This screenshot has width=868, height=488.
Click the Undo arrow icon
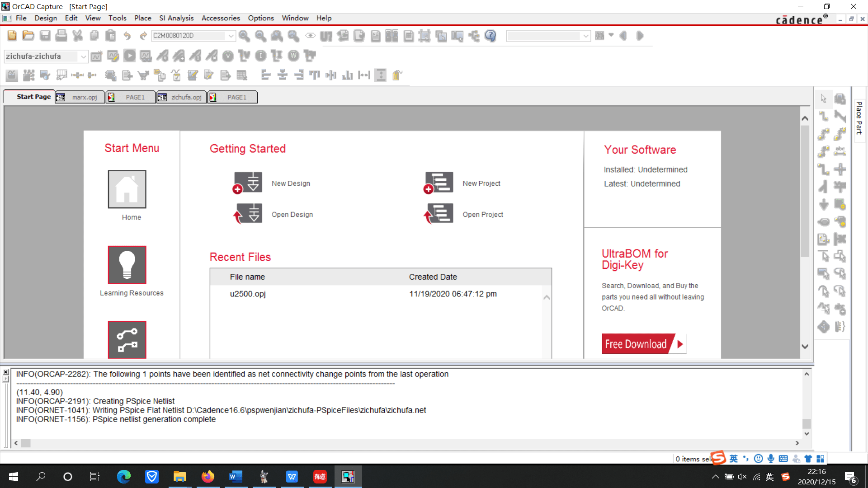pos(127,36)
